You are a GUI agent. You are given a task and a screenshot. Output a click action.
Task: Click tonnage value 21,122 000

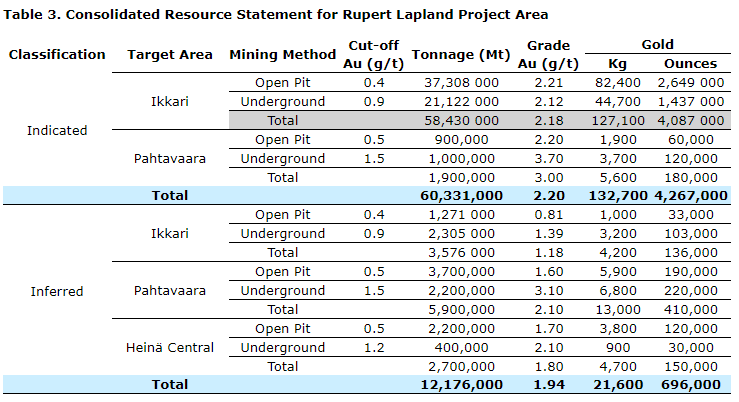pos(461,102)
